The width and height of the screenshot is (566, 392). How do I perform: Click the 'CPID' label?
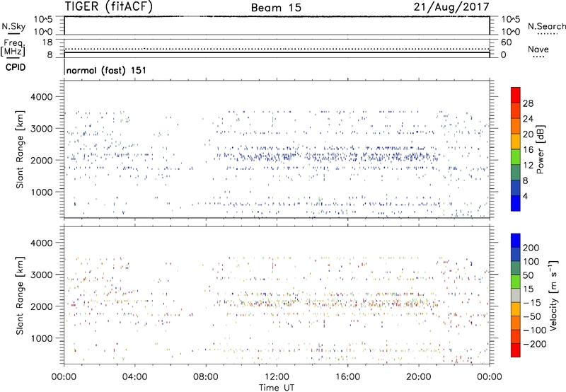(16, 67)
